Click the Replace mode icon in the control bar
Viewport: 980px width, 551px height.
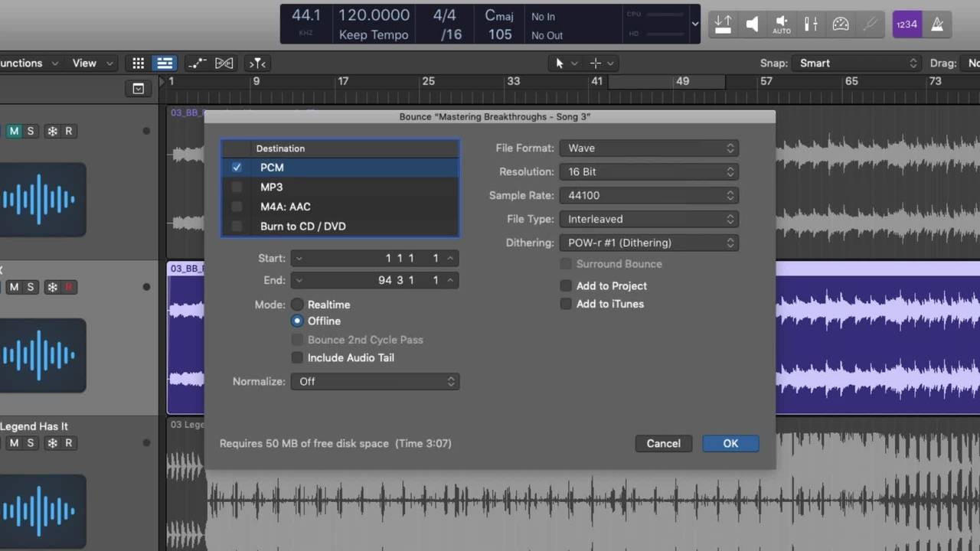pyautogui.click(x=723, y=24)
